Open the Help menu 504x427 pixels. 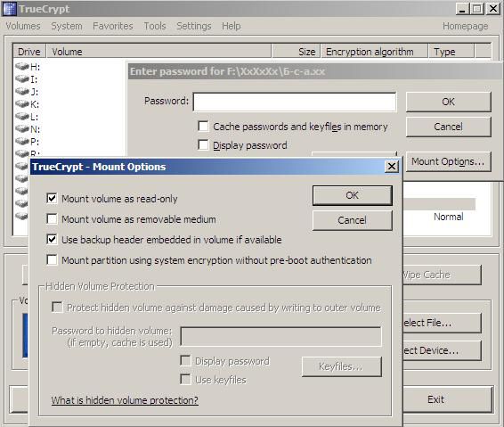coord(232,26)
